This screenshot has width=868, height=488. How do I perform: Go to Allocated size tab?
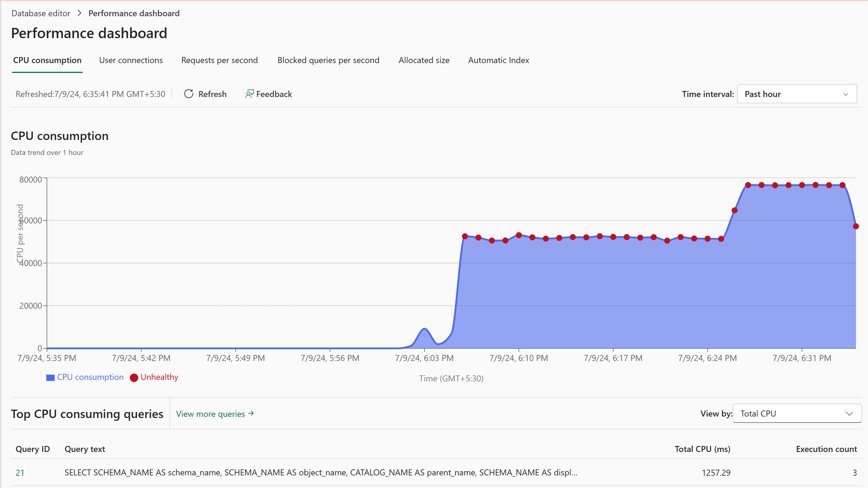[424, 60]
